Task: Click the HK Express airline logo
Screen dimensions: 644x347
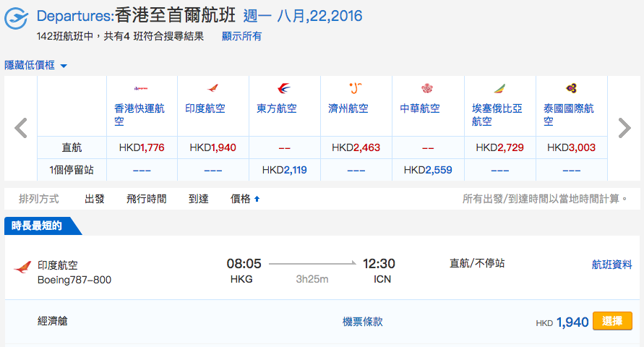Action: (141, 88)
